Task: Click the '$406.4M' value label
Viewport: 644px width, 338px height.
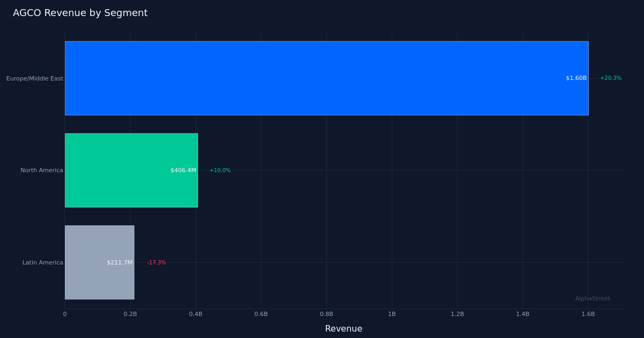Action: (184, 171)
